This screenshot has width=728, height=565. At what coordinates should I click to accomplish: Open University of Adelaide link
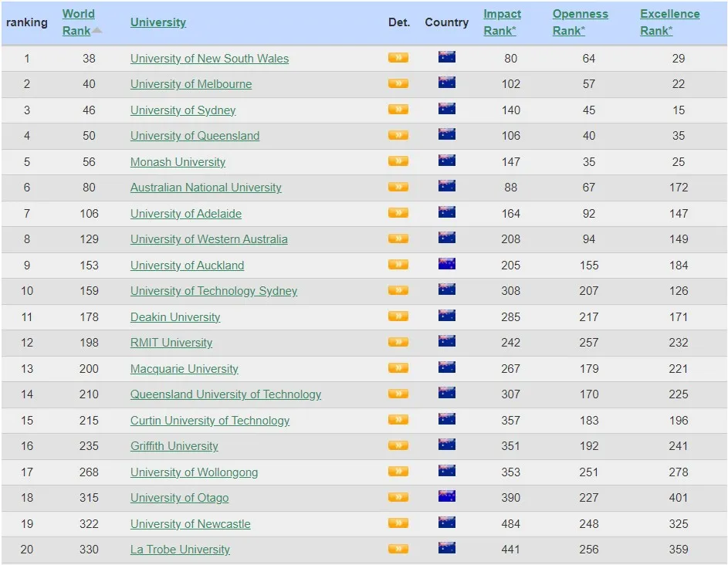tap(186, 214)
